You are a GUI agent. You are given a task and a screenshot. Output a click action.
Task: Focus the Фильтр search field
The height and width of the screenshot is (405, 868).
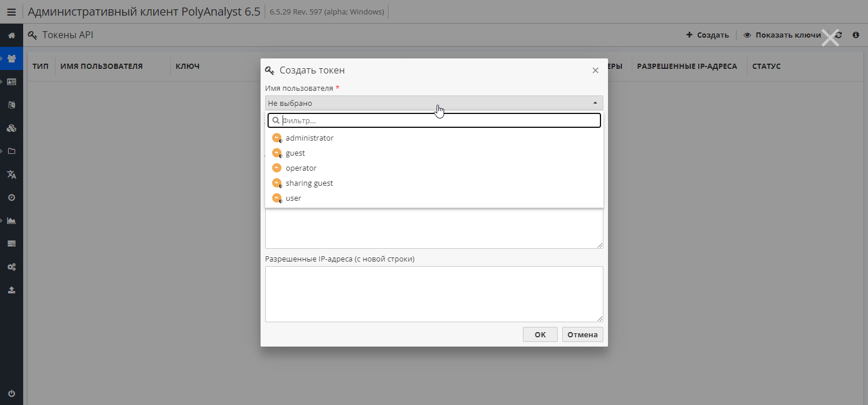pos(434,120)
